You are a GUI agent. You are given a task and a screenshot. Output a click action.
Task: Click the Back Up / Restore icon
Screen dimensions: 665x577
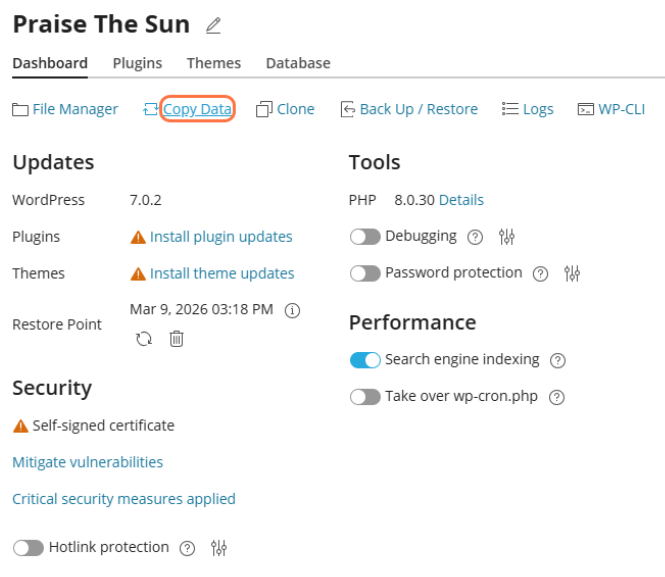point(348,109)
